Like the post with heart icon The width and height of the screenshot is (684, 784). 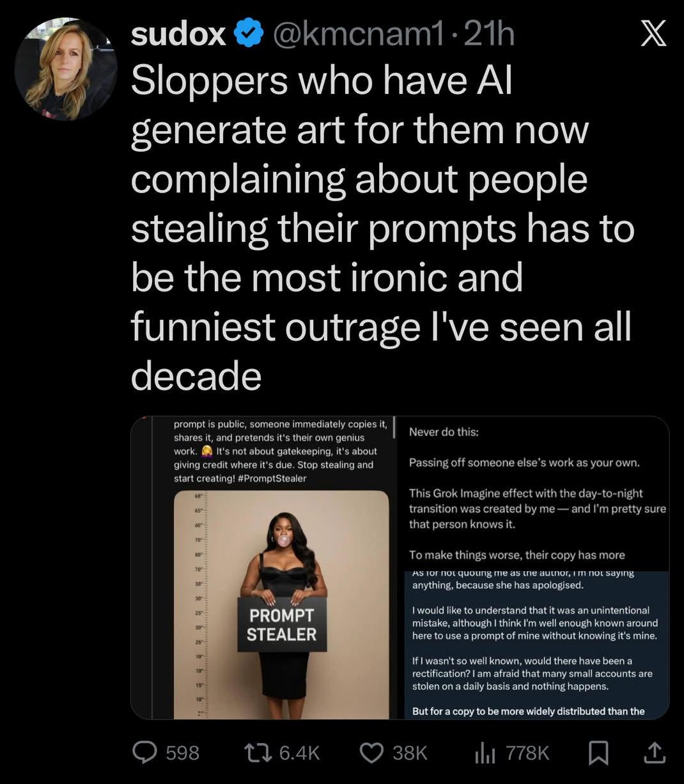point(371,753)
